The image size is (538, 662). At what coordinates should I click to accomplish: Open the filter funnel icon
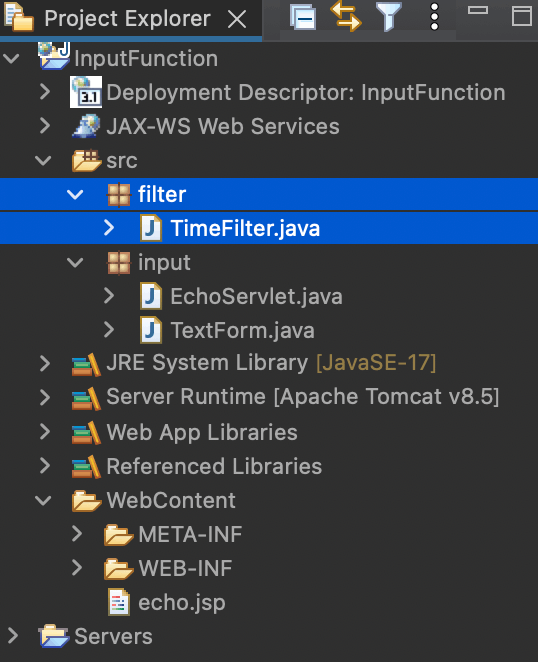click(x=389, y=17)
